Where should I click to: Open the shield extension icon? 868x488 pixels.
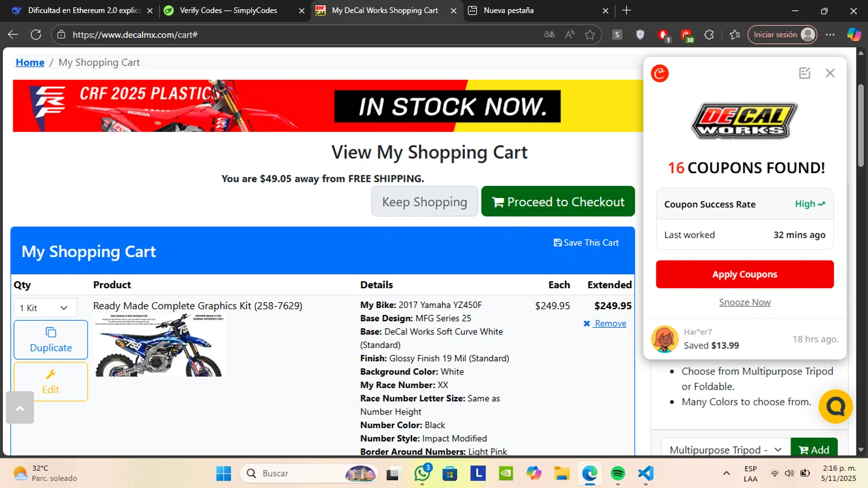coord(640,35)
